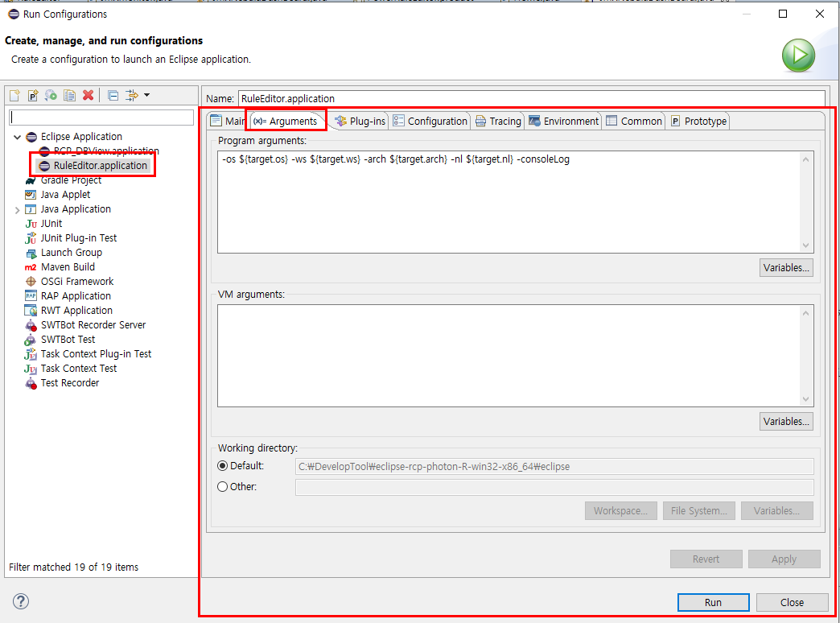The width and height of the screenshot is (840, 623).
Task: Switch to the Main tab
Action: coord(228,122)
